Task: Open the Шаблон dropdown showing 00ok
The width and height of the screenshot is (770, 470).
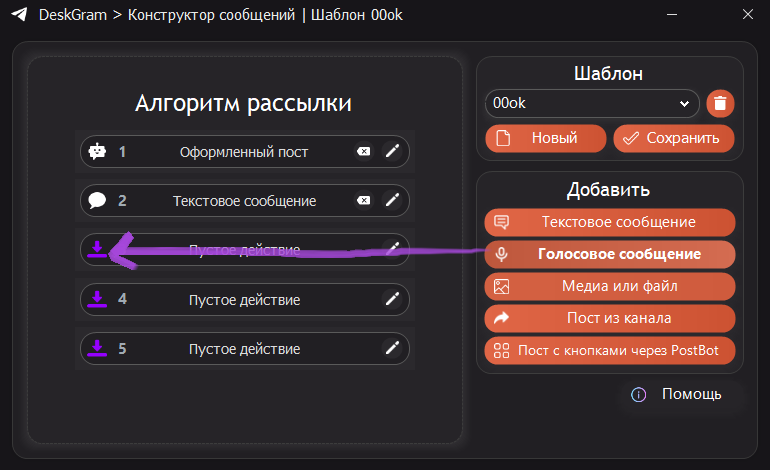Action: 592,103
